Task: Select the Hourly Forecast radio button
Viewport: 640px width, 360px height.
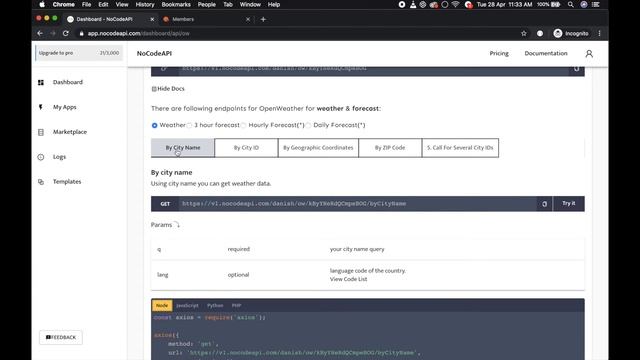Action: point(244,125)
